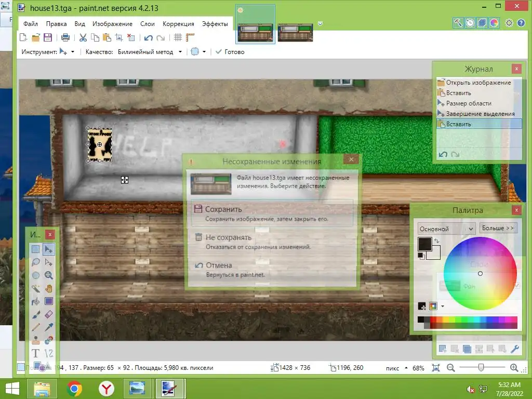Toggle the History window clock icon
The image size is (532, 399).
tap(470, 23)
